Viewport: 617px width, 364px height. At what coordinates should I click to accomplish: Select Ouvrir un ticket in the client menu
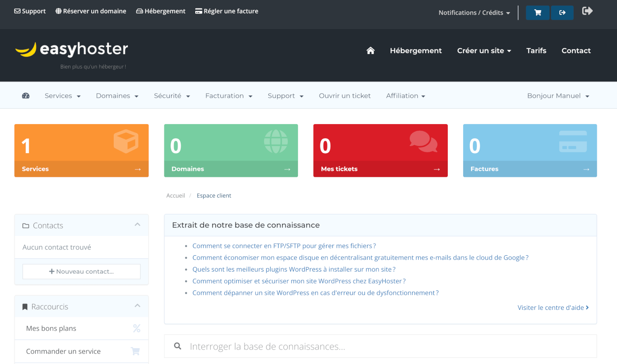pyautogui.click(x=345, y=96)
